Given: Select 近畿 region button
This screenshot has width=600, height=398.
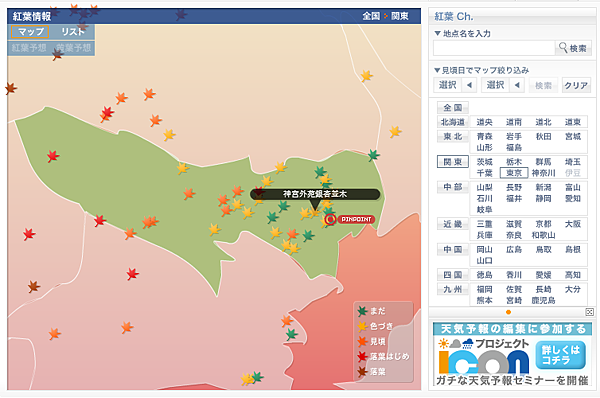Looking at the screenshot, I should coord(453,224).
